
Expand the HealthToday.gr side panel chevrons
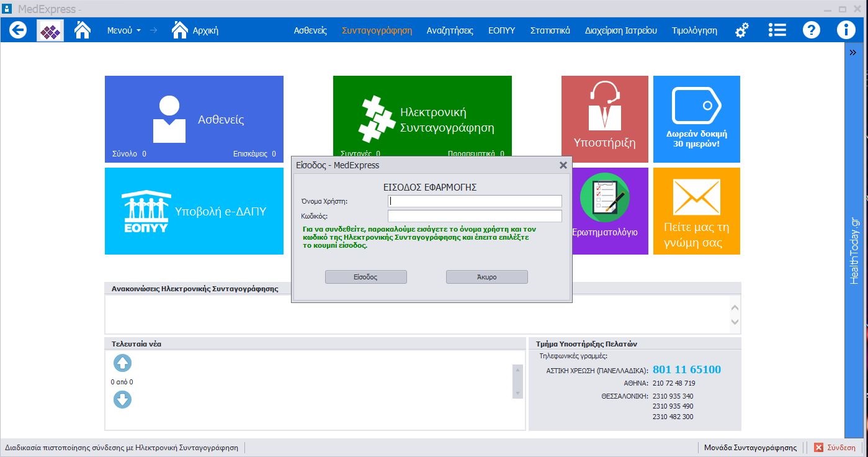point(853,53)
